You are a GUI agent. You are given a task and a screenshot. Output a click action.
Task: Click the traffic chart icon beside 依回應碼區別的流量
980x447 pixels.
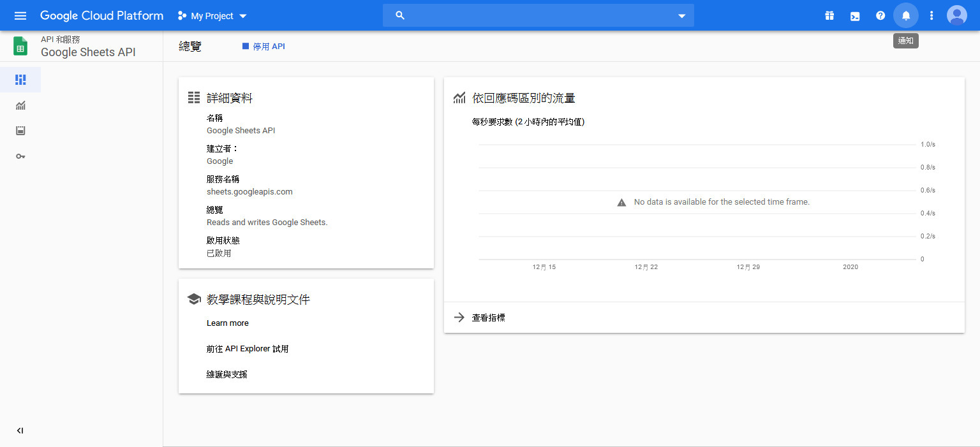tap(459, 98)
